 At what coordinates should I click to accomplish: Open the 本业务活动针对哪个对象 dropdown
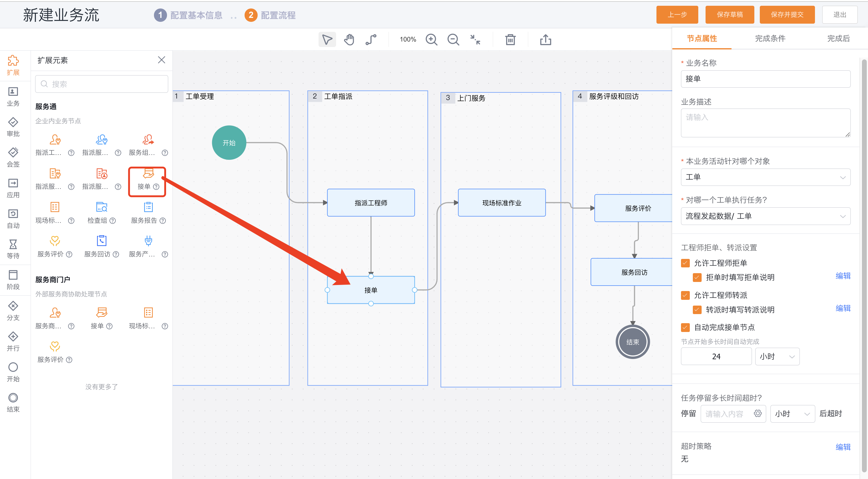coord(766,177)
